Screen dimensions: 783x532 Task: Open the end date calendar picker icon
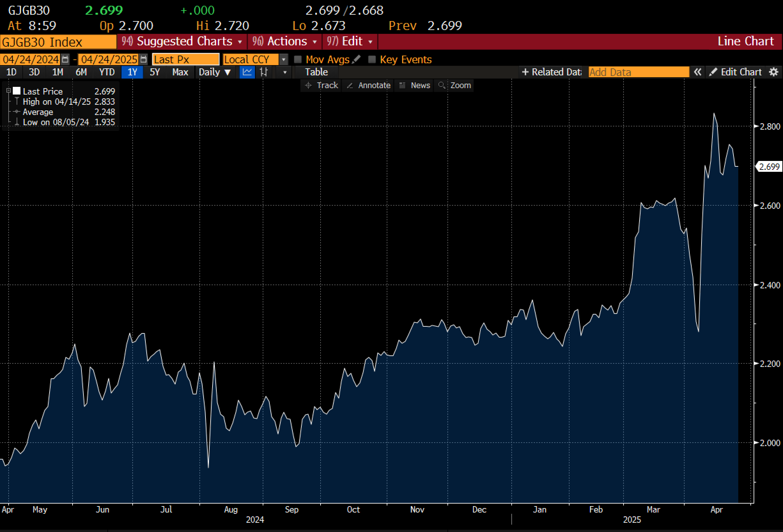(x=143, y=59)
